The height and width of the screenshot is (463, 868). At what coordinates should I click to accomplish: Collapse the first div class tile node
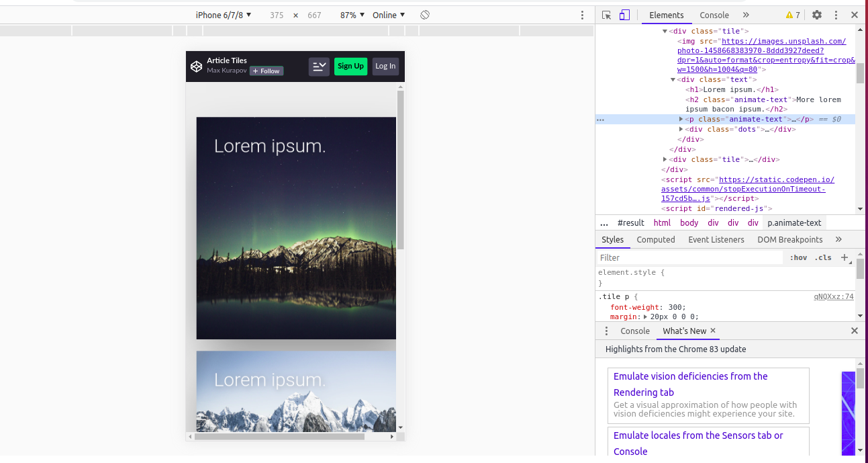(x=665, y=31)
